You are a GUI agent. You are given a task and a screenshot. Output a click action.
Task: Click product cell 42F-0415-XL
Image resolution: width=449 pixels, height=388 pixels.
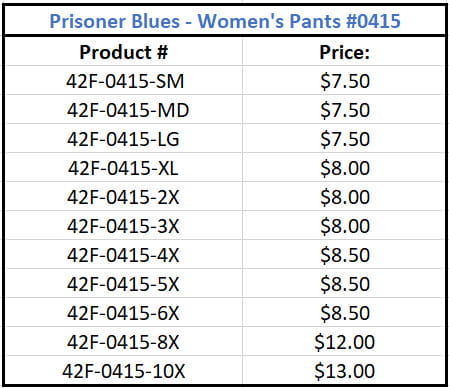coord(123,168)
